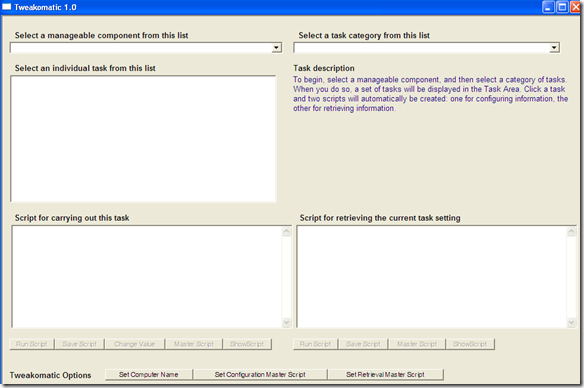The height and width of the screenshot is (388, 584).
Task: Click Master Script under the retrieving script
Action: pyautogui.click(x=417, y=344)
